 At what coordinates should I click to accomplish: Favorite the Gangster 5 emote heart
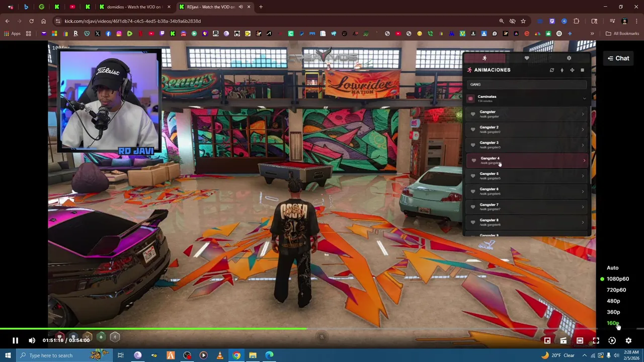473,176
